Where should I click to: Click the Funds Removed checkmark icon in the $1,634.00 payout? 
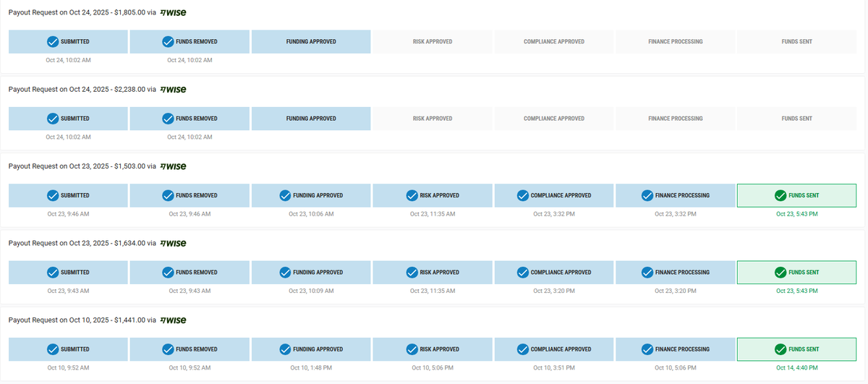(168, 273)
